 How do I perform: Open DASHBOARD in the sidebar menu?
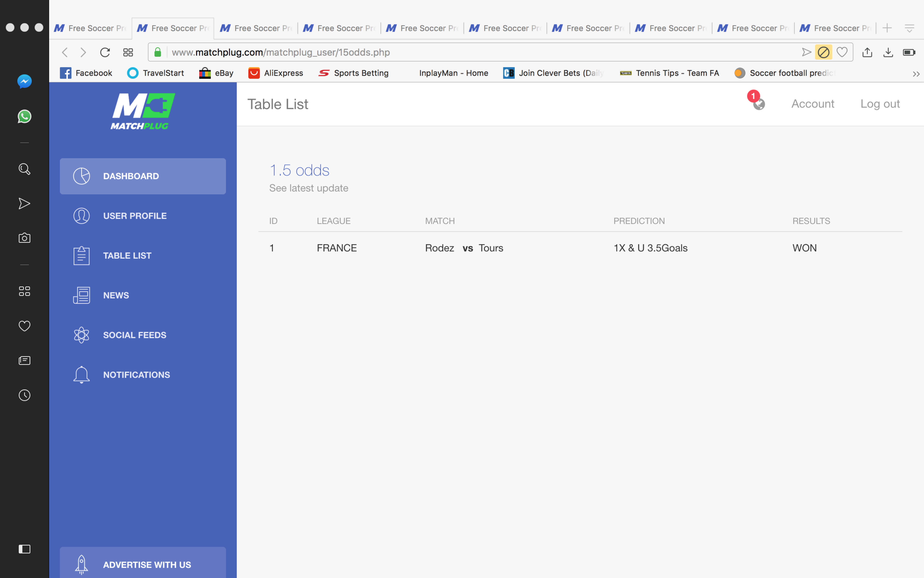coord(143,176)
